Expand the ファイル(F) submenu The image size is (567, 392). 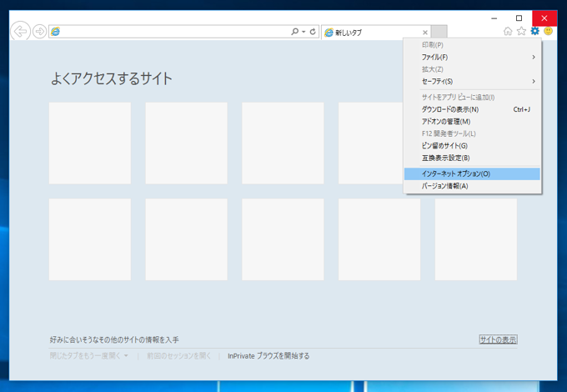472,58
